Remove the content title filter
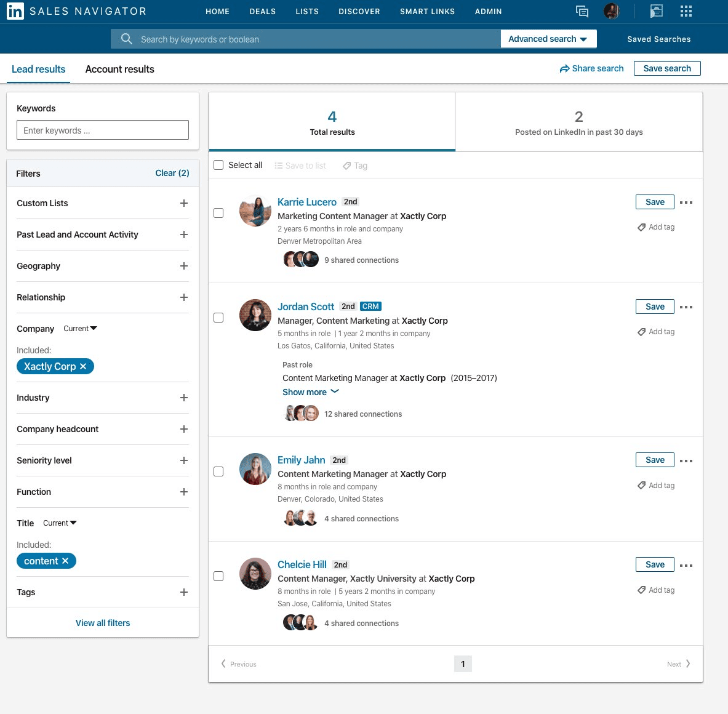The height and width of the screenshot is (714, 728). tap(65, 561)
